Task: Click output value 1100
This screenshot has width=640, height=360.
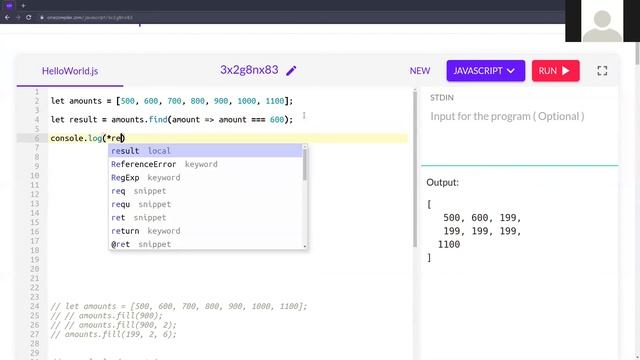Action: 449,244
